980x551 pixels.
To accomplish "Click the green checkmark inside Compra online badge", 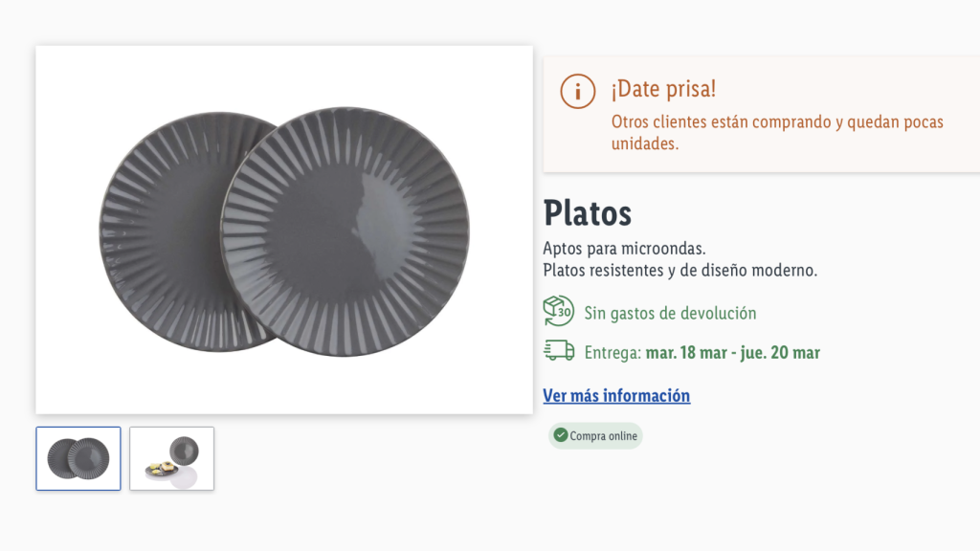I will point(560,435).
